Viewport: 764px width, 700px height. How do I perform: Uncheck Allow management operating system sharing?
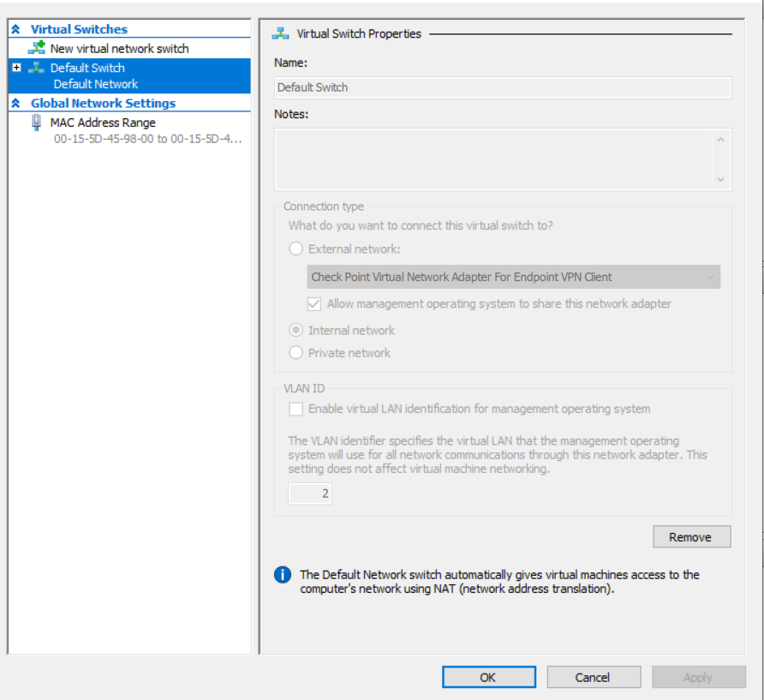click(x=313, y=303)
